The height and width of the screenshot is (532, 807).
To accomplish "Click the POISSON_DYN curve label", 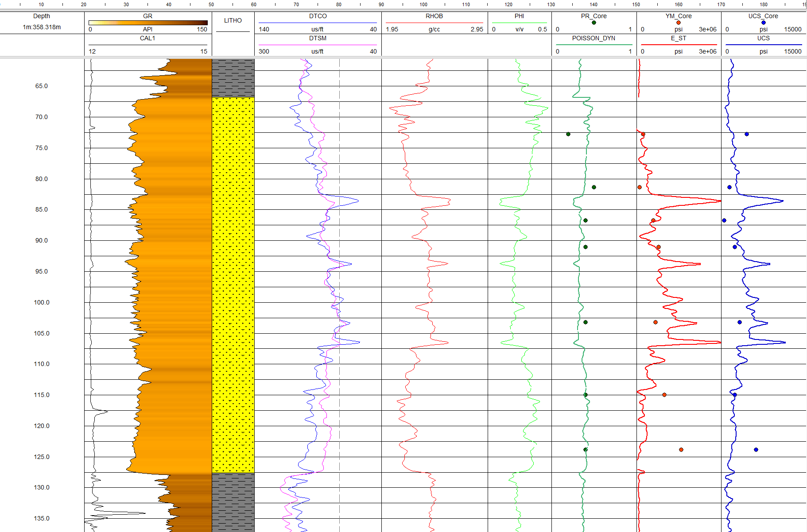I will click(594, 38).
